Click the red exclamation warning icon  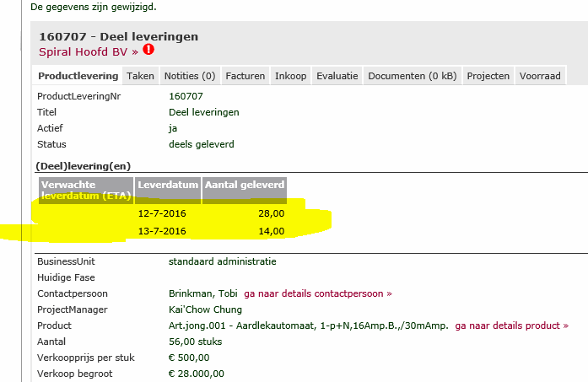[x=149, y=51]
